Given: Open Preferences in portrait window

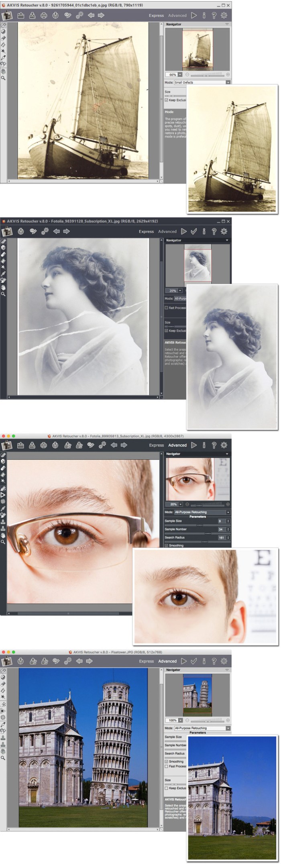Looking at the screenshot, I should click(224, 231).
